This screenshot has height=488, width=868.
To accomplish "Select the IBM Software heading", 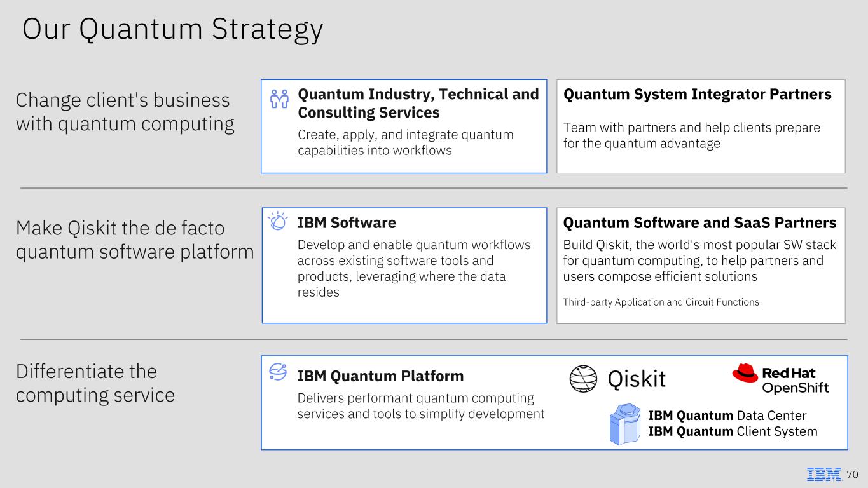I will click(347, 222).
